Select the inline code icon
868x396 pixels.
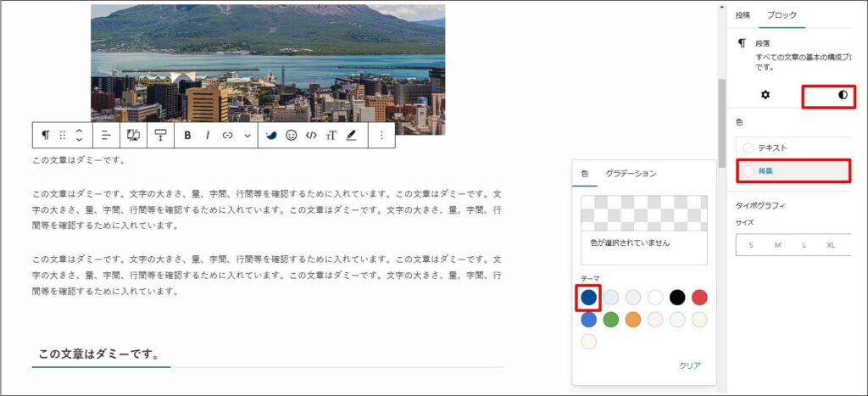coord(311,135)
